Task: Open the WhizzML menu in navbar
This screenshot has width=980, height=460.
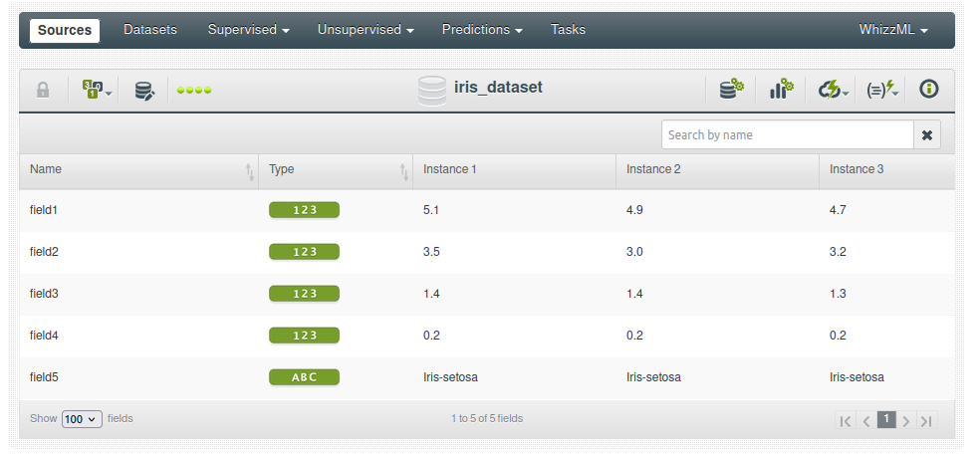Action: (x=893, y=30)
